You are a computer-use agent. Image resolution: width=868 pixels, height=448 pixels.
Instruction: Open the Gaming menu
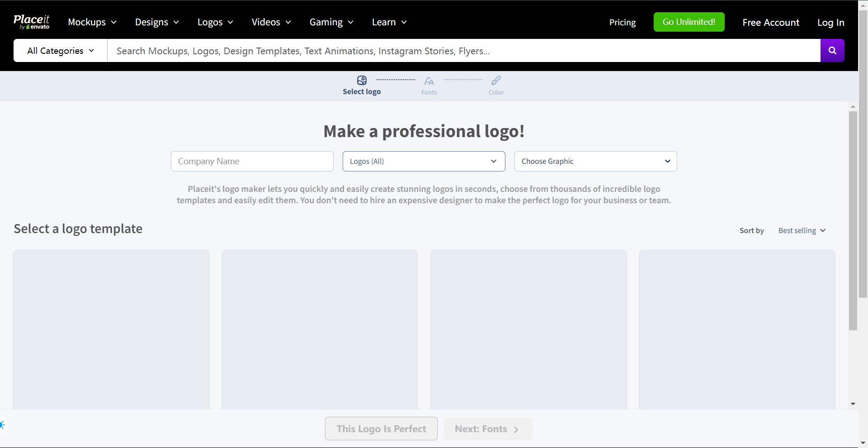tap(331, 22)
